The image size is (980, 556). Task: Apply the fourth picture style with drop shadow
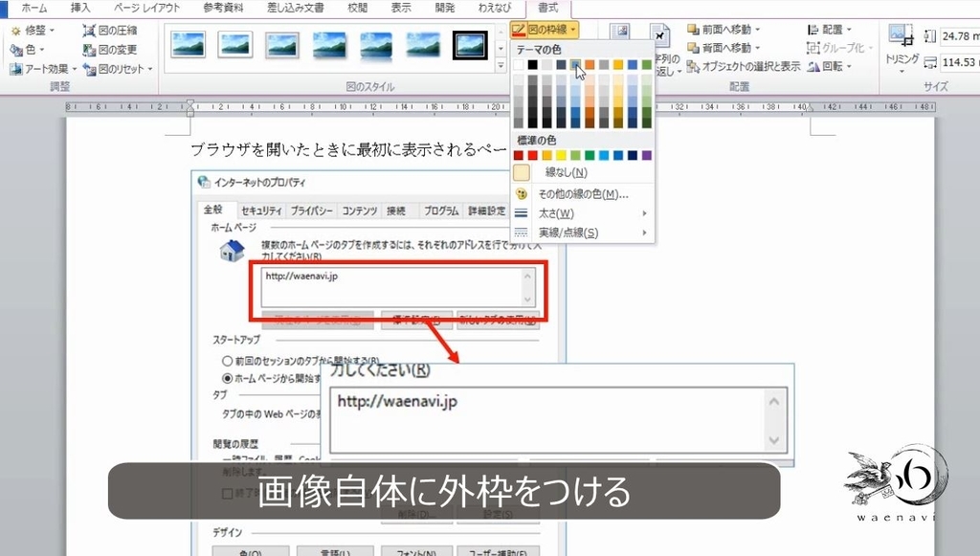click(329, 45)
